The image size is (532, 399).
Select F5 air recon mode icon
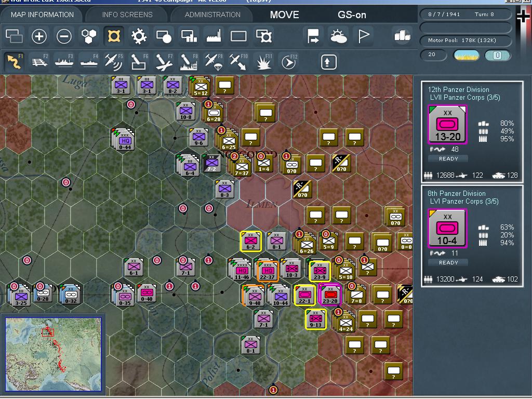click(114, 62)
